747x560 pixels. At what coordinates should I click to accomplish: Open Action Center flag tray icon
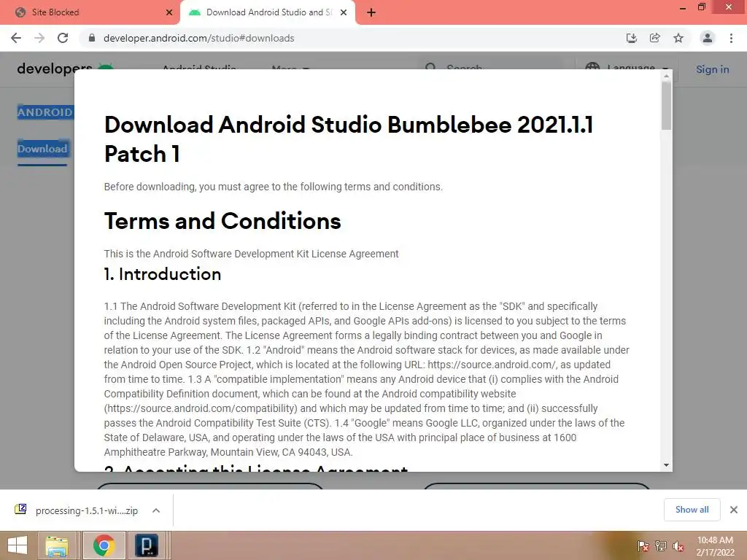pyautogui.click(x=643, y=546)
